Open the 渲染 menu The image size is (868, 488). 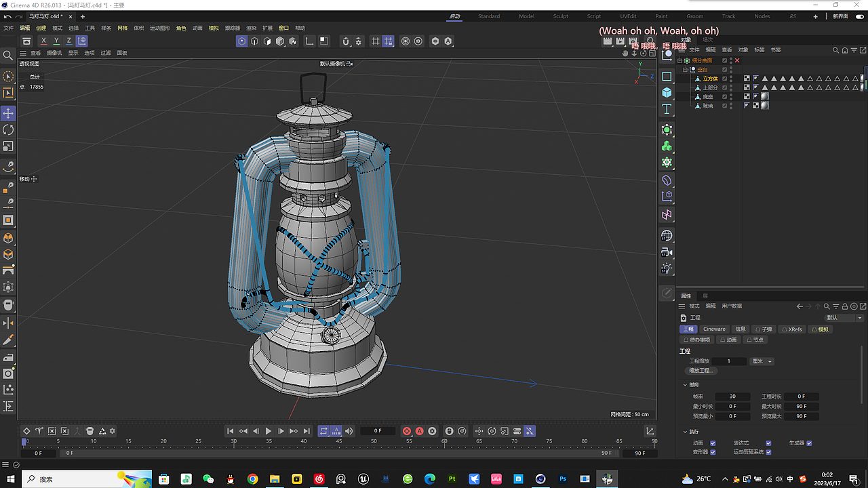[x=251, y=28]
